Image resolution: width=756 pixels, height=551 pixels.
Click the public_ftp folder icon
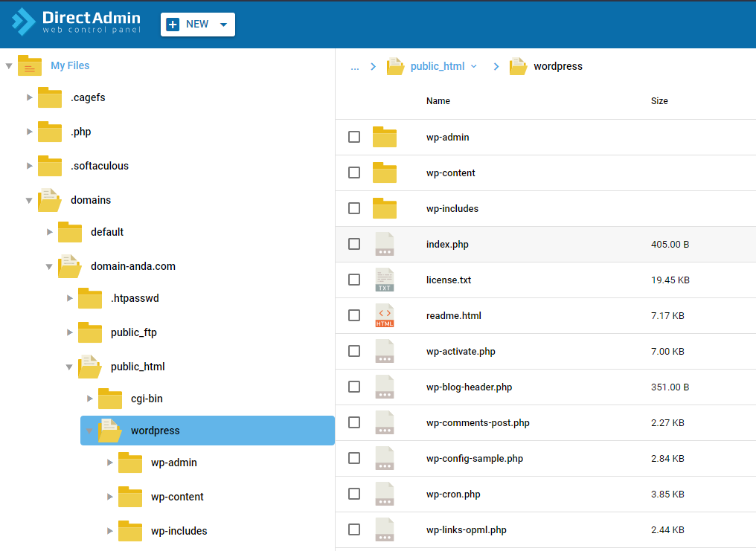pos(90,332)
